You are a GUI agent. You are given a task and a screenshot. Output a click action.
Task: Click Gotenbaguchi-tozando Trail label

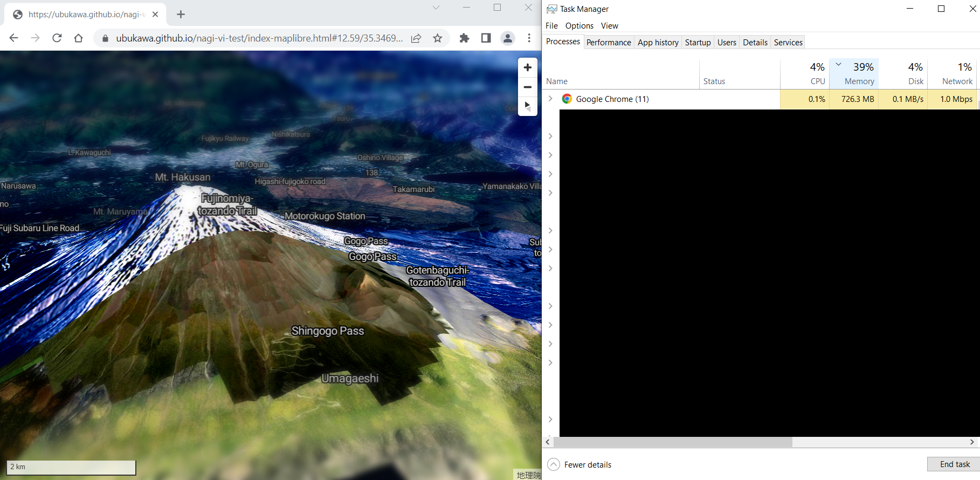[x=437, y=276]
